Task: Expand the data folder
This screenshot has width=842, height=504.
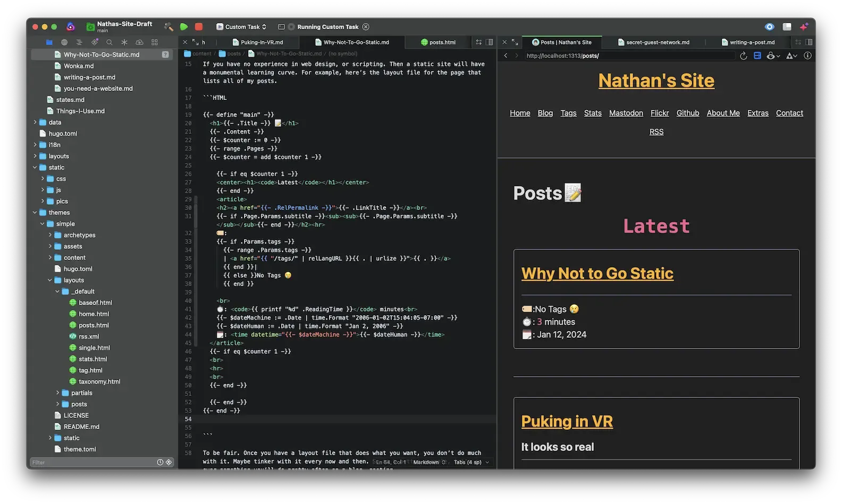Action: pos(35,122)
